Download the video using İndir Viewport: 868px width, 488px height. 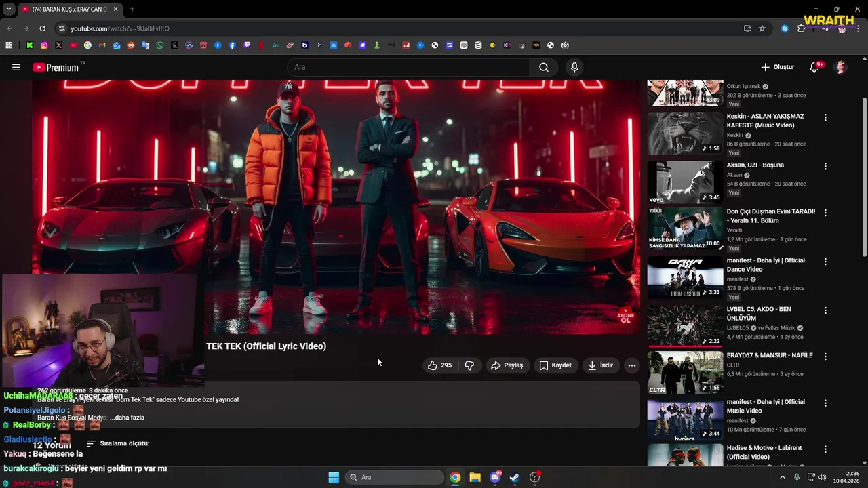click(x=600, y=365)
